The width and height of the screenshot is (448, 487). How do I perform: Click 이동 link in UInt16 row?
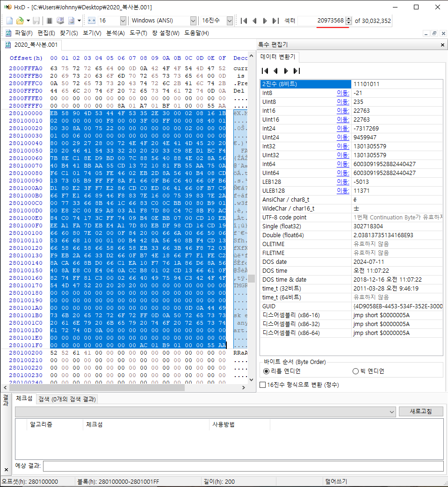[343, 120]
